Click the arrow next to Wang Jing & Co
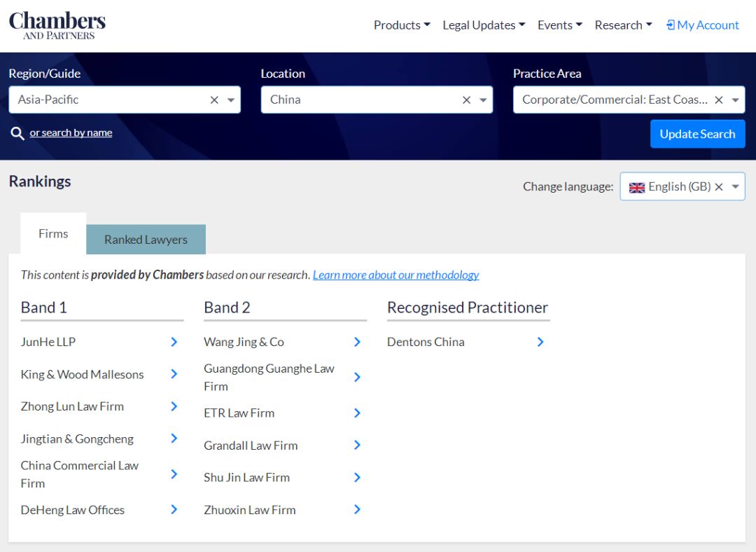The width and height of the screenshot is (756, 552). coord(357,342)
